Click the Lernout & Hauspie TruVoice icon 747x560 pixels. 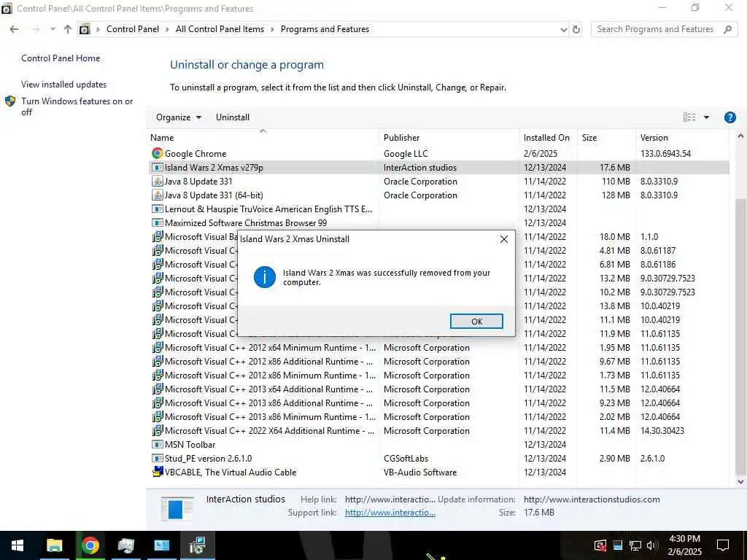point(158,209)
